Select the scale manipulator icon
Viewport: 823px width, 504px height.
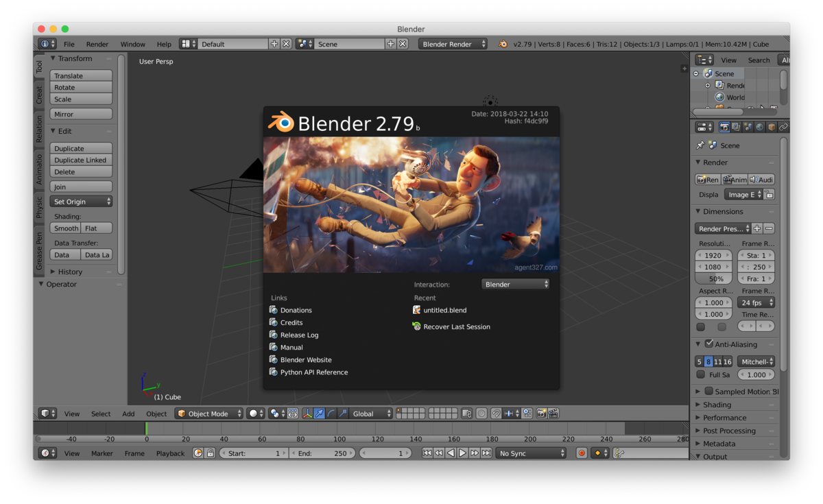pyautogui.click(x=342, y=413)
